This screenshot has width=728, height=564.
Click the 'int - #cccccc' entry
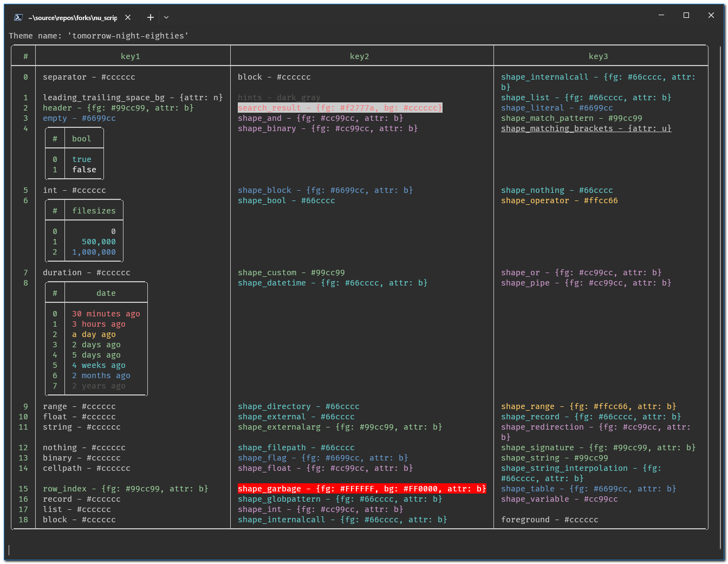coord(75,190)
